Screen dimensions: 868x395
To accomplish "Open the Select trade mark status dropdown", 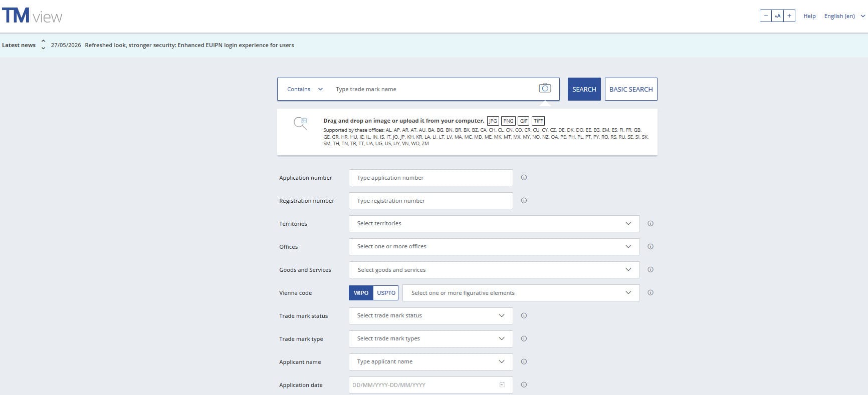I will 431,316.
